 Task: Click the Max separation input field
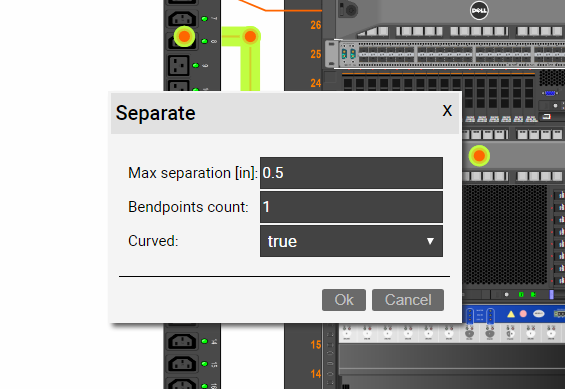tap(351, 173)
